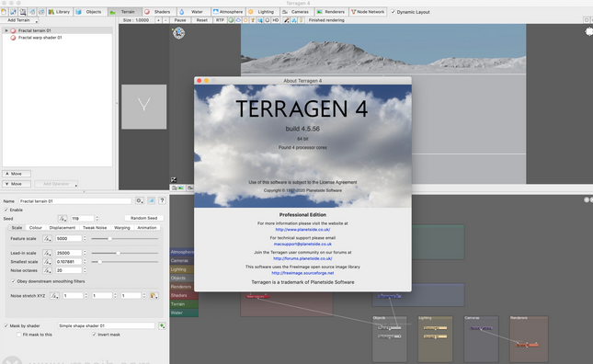Click the fourth icon in the top toolbar
The width and height of the screenshot is (593, 364).
coord(32,12)
